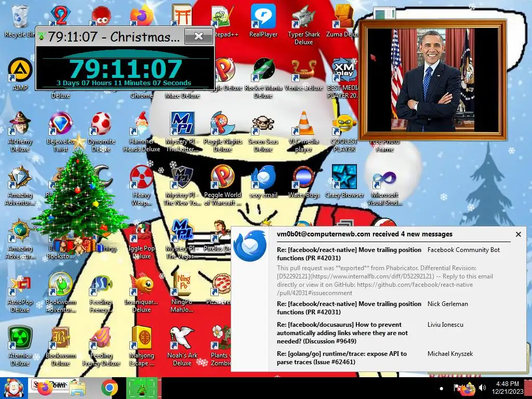Launch the AIMP desktop shortcut
532x399 pixels.
point(20,74)
